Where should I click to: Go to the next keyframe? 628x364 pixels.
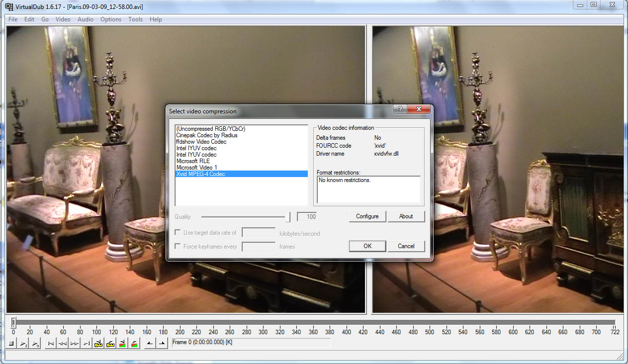(x=110, y=344)
